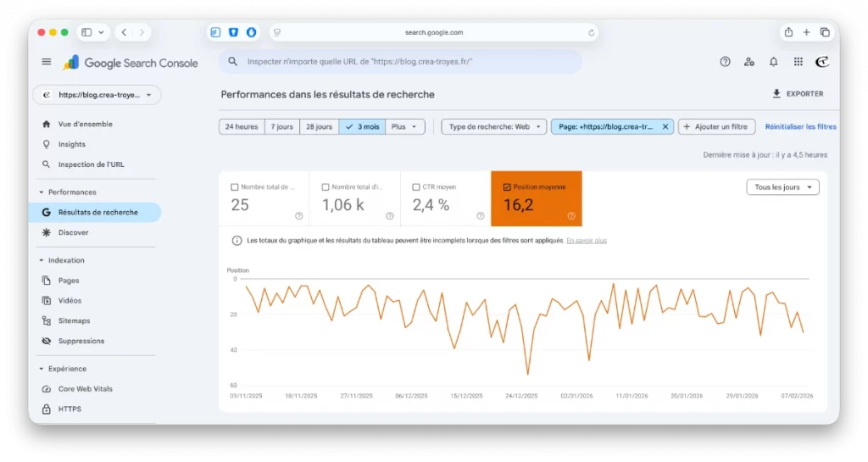Enable the Nombre total de clics checkbox
The height and width of the screenshot is (462, 868).
tap(235, 186)
